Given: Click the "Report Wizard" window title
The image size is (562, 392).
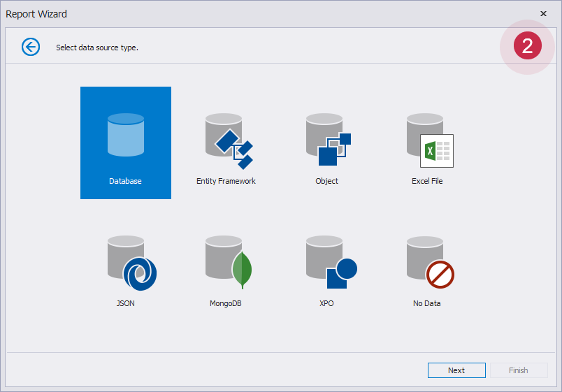Looking at the screenshot, I should [x=36, y=14].
